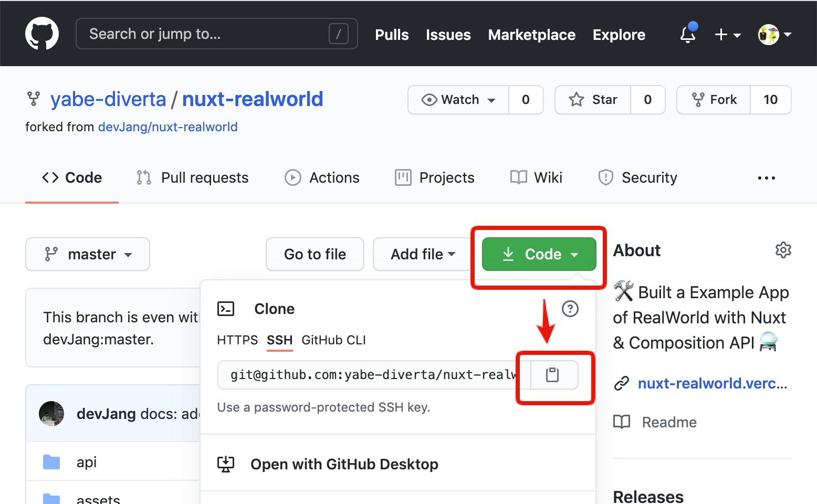Open the assets folder
This screenshot has width=817, height=504.
(x=98, y=499)
